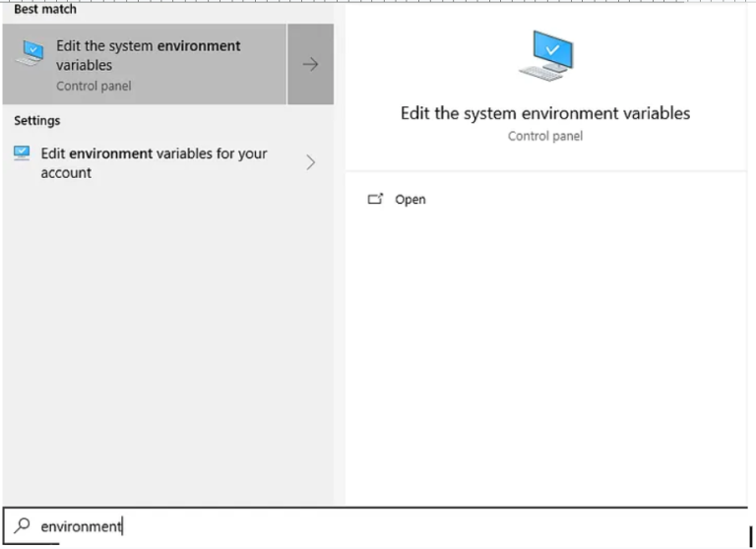Click the word "variables" in best match result
The width and height of the screenshot is (756, 549).
(84, 65)
